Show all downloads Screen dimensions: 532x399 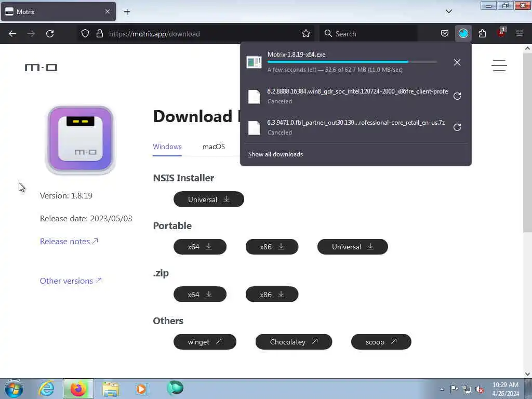tap(275, 154)
